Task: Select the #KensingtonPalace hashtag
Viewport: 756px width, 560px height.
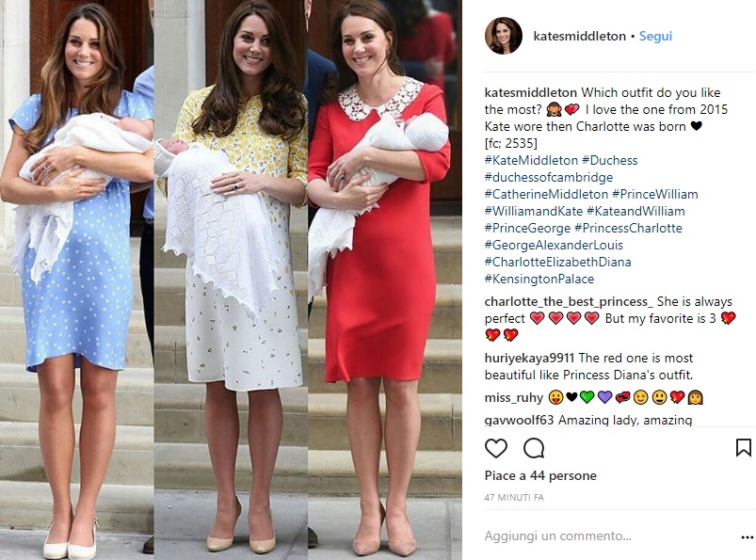Action: (x=539, y=279)
